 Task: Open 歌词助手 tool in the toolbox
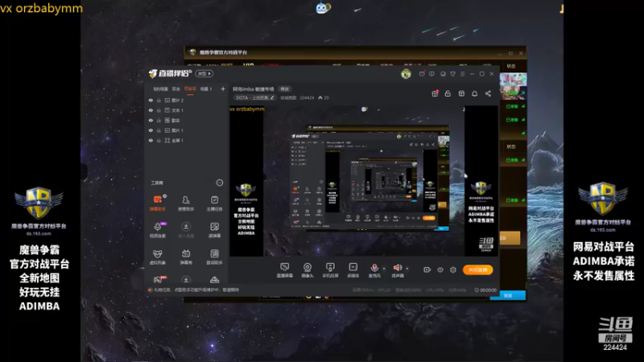point(214,257)
